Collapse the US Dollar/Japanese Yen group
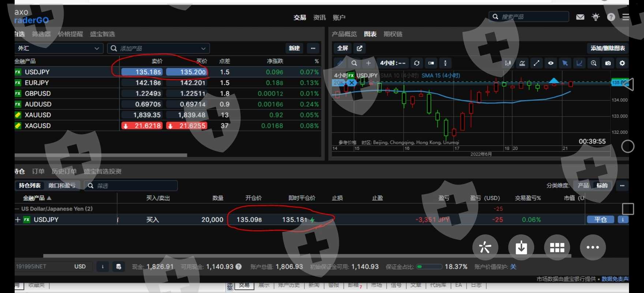The image size is (644, 293). [x=17, y=209]
